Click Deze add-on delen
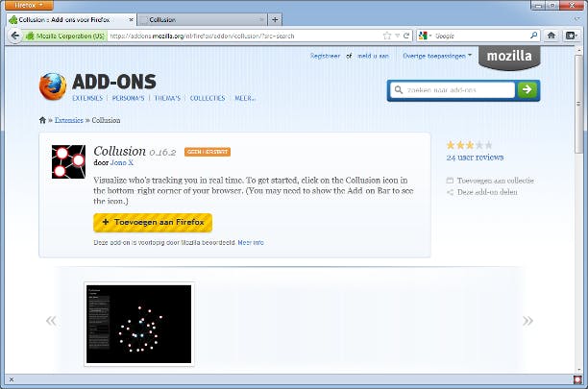The image size is (588, 389). pyautogui.click(x=482, y=192)
